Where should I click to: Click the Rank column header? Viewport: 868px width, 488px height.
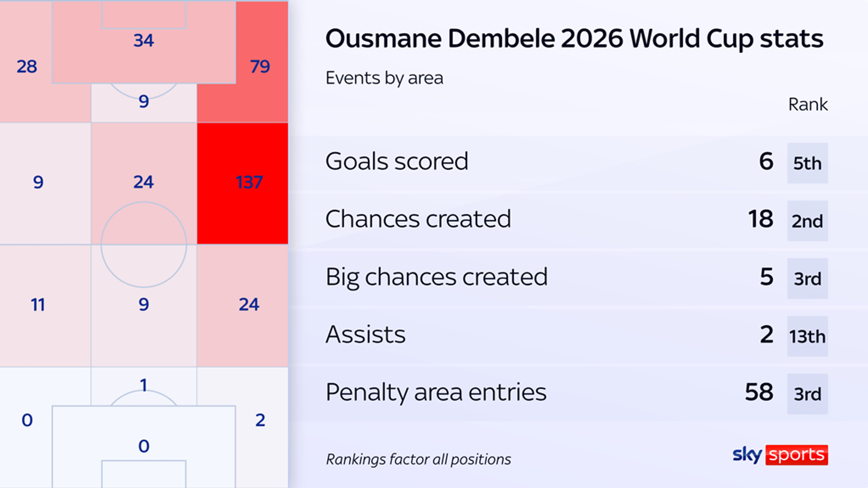(x=808, y=105)
